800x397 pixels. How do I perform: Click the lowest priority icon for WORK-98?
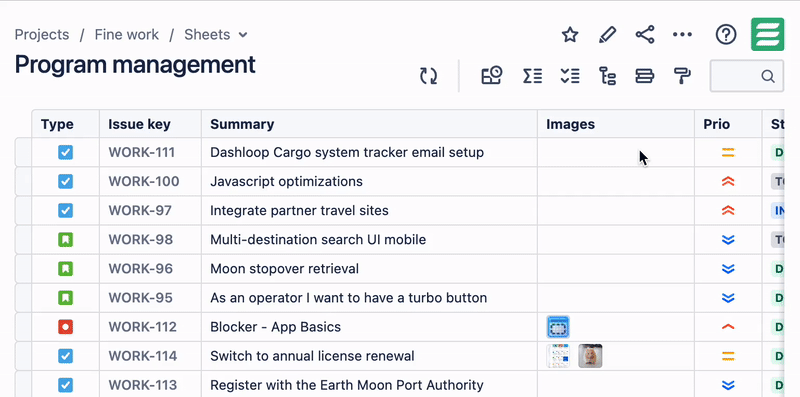(728, 240)
